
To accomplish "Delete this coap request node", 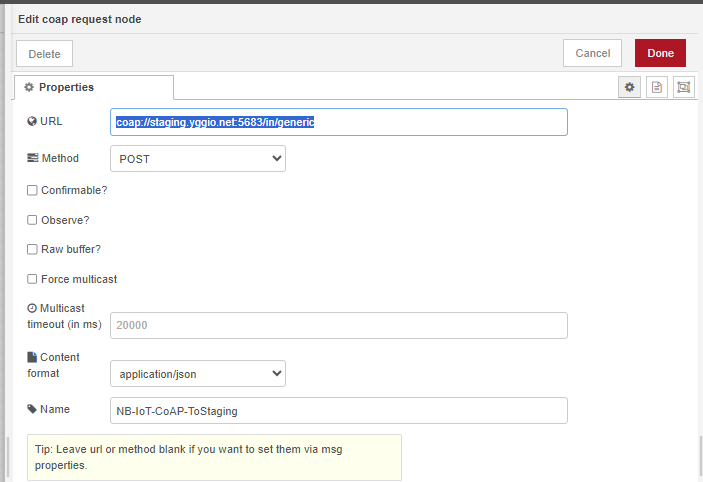I will [x=44, y=54].
